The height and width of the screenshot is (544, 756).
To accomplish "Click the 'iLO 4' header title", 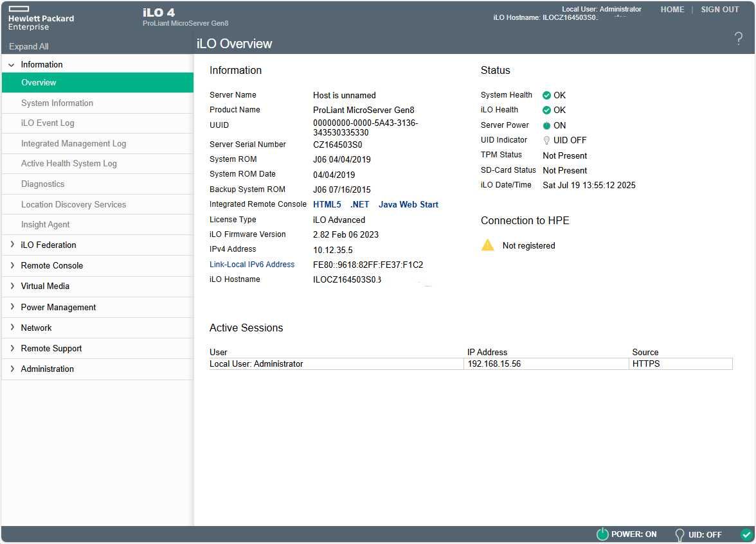I will (x=159, y=13).
